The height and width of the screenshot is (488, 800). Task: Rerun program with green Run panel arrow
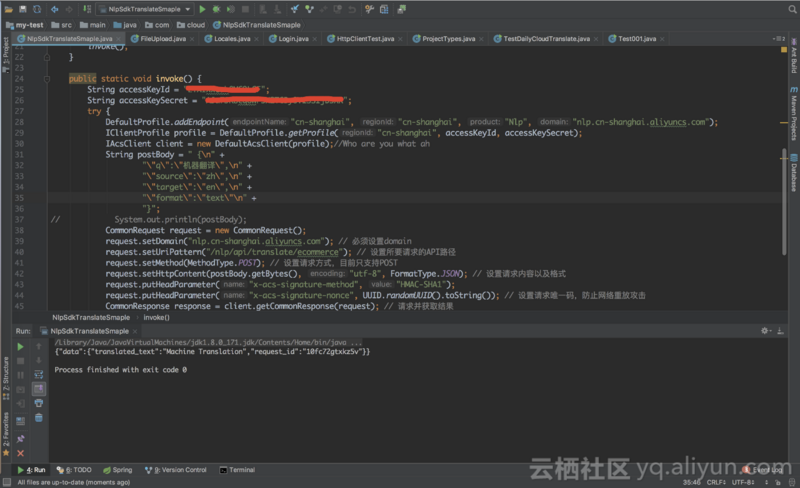coord(20,347)
